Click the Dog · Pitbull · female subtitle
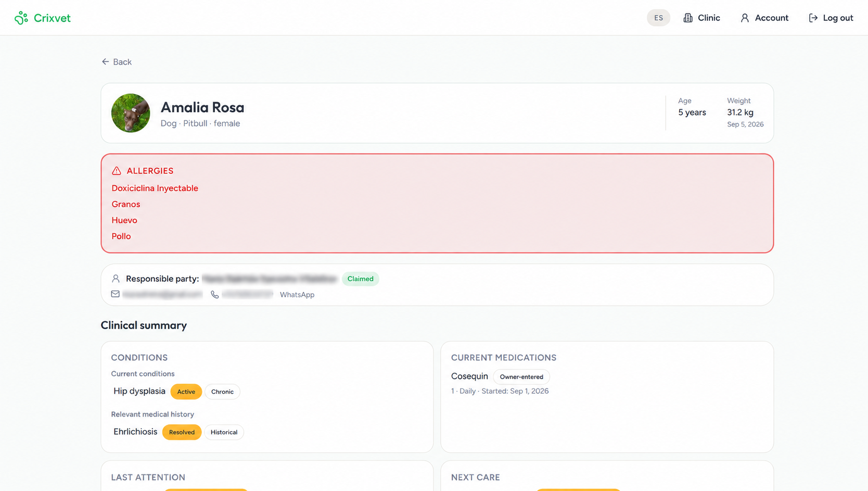 200,123
